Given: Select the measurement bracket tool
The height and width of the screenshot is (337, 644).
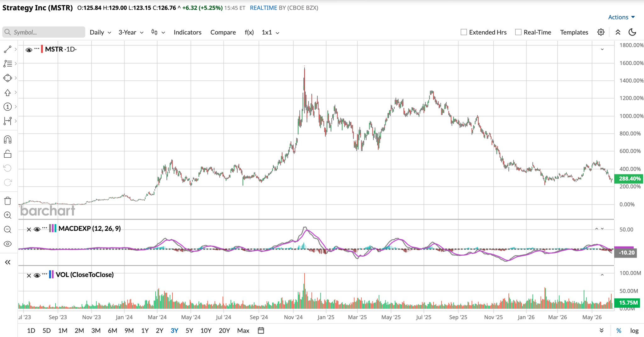Looking at the screenshot, I should click(x=8, y=121).
